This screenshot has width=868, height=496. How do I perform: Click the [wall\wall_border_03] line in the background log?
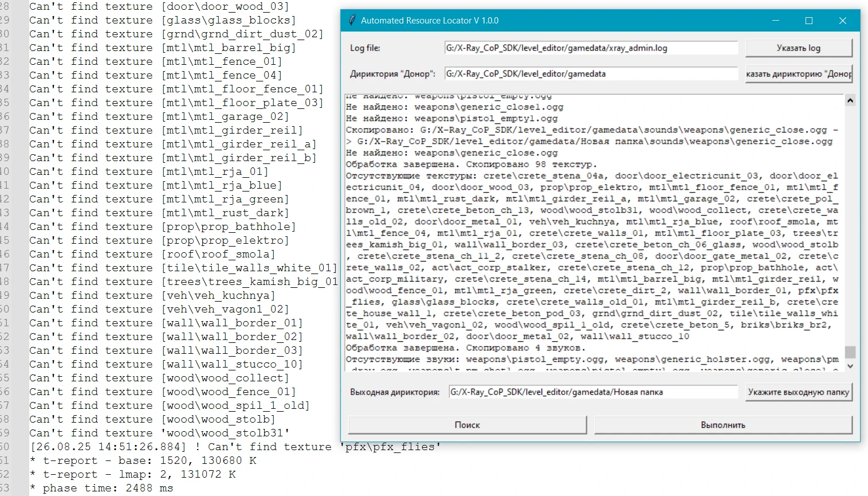pyautogui.click(x=166, y=351)
